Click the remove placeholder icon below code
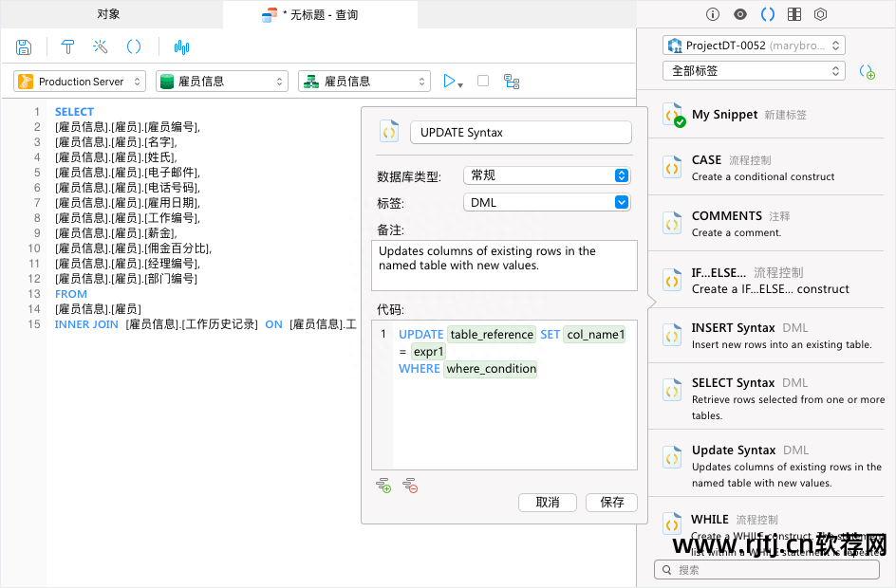The width and height of the screenshot is (896, 588). [410, 486]
